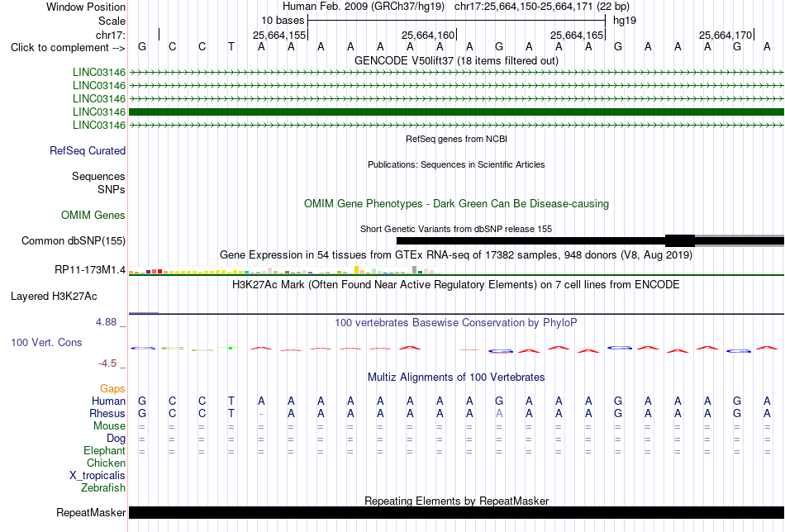Click the gray segment of the dbSNP variant bar
This screenshot has height=532, width=785.
coord(740,240)
